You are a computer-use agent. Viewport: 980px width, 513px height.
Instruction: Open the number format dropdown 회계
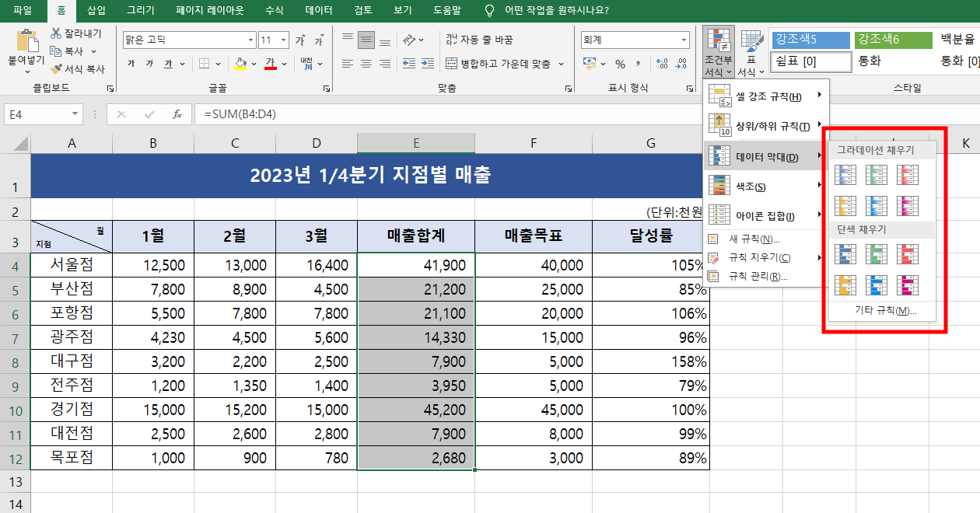684,40
